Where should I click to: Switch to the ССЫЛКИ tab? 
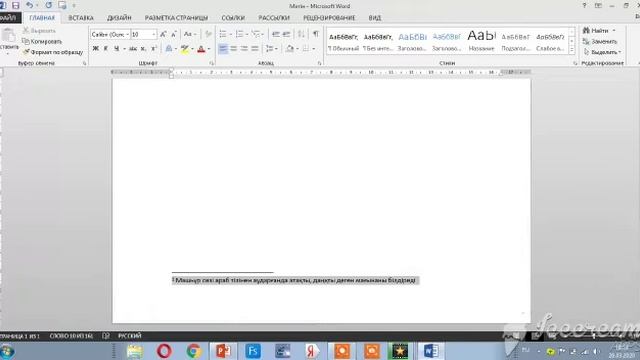tap(233, 18)
